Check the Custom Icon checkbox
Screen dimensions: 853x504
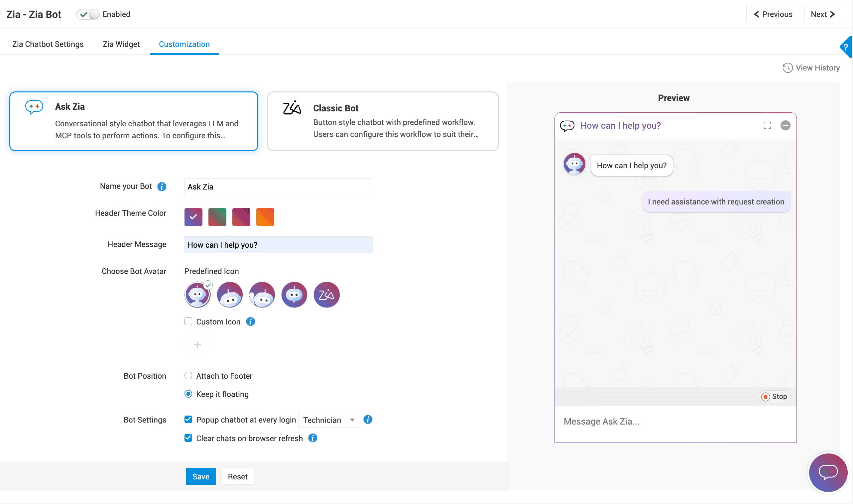[x=188, y=321]
